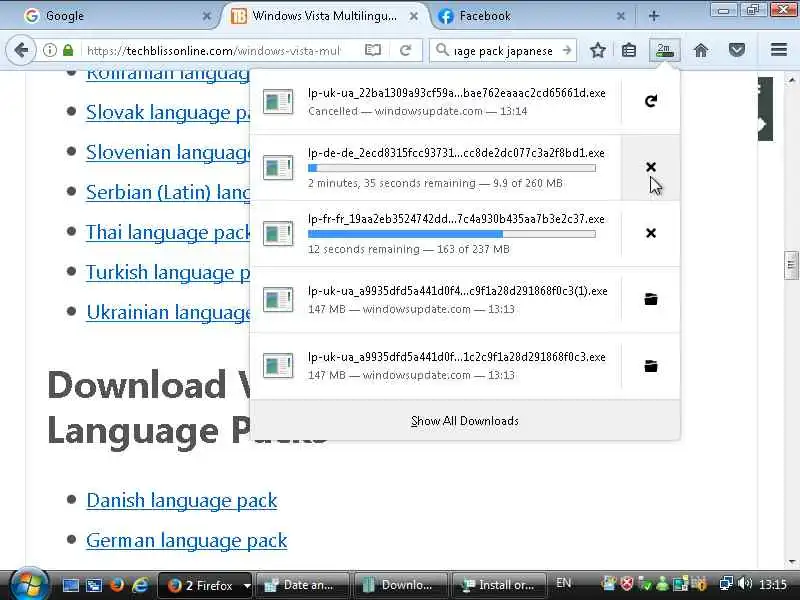
Task: Cancel the lp-de-de download
Action: (651, 167)
